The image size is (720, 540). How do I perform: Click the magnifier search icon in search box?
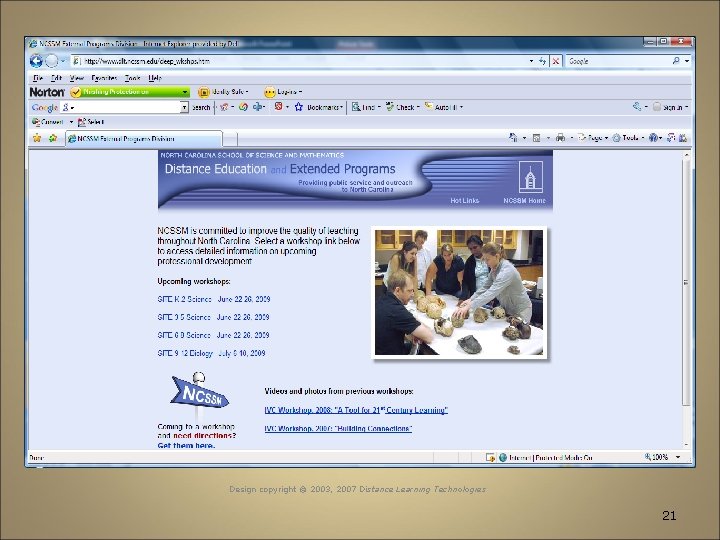676,61
